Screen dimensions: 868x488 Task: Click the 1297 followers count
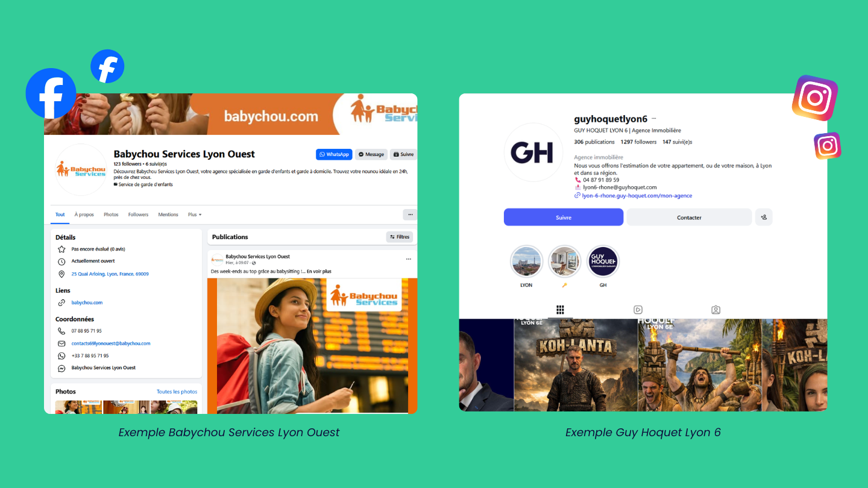[x=638, y=142]
